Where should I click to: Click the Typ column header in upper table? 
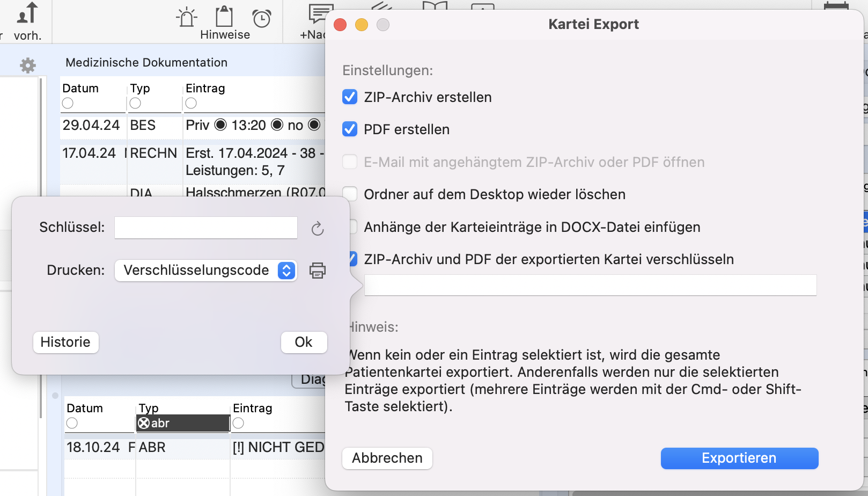(x=140, y=88)
